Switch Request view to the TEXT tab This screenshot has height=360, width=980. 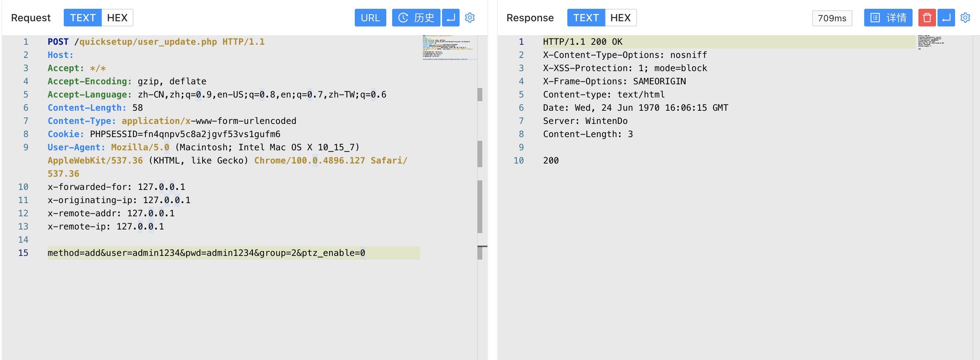coord(82,18)
